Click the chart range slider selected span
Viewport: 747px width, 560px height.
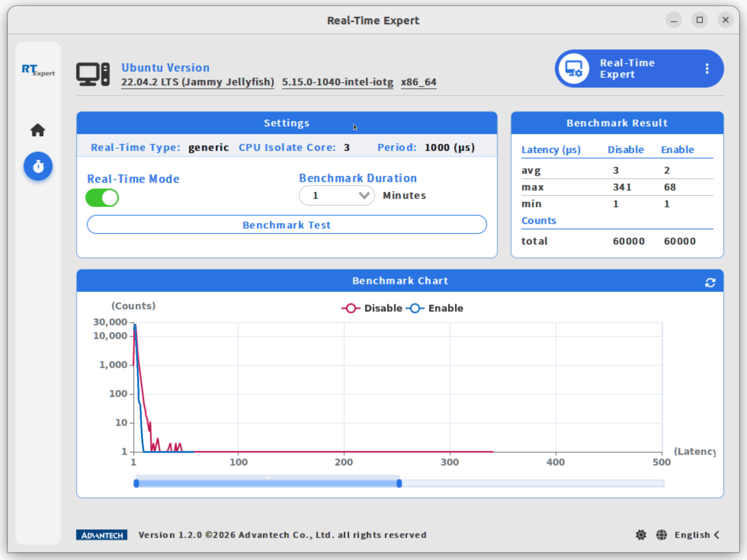tap(268, 483)
